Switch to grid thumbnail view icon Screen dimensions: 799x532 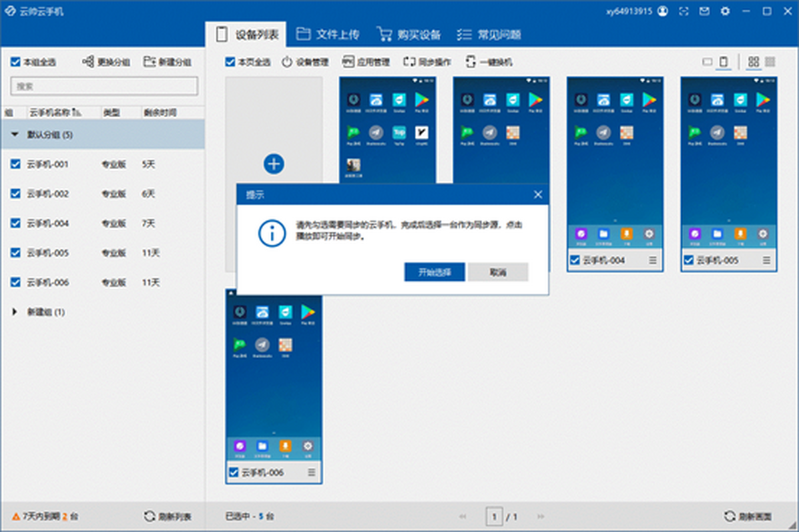(754, 62)
